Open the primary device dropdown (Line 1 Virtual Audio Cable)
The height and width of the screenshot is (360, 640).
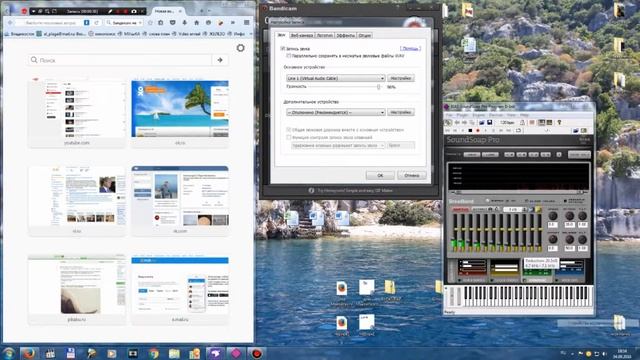pos(336,78)
